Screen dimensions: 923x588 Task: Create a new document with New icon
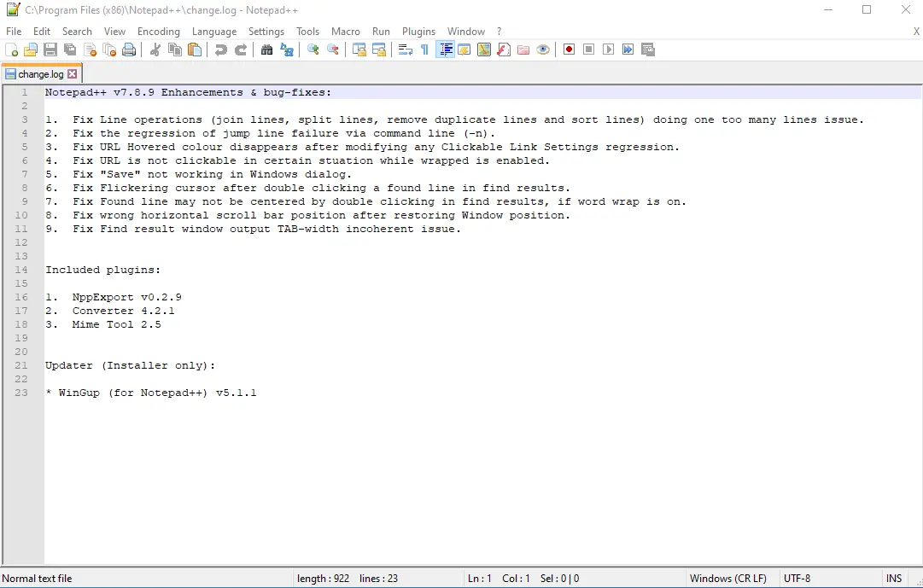coord(11,50)
